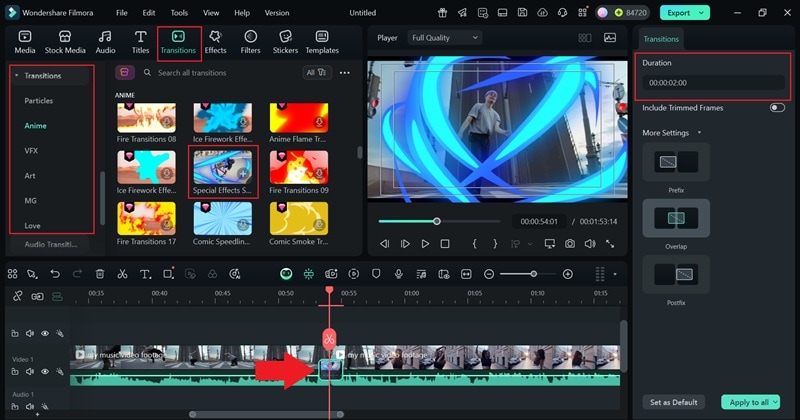
Task: Click the playhead scissors split marker
Action: click(x=329, y=338)
